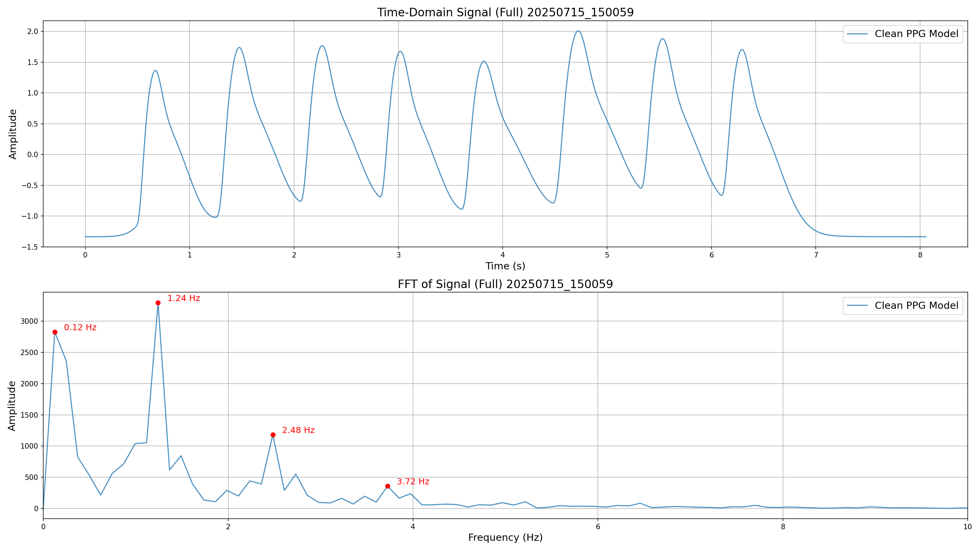Screen dimensions: 980x551
Task: Select the "3.72 Hz" red annotation text
Action: (x=413, y=481)
